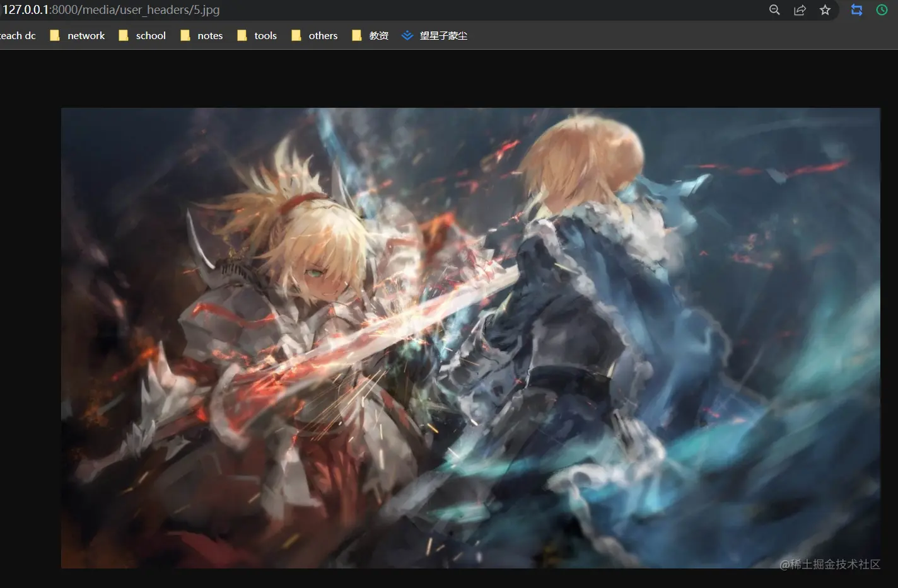Click the displayed 5.jpg anime image
The image size is (898, 588).
(x=470, y=338)
